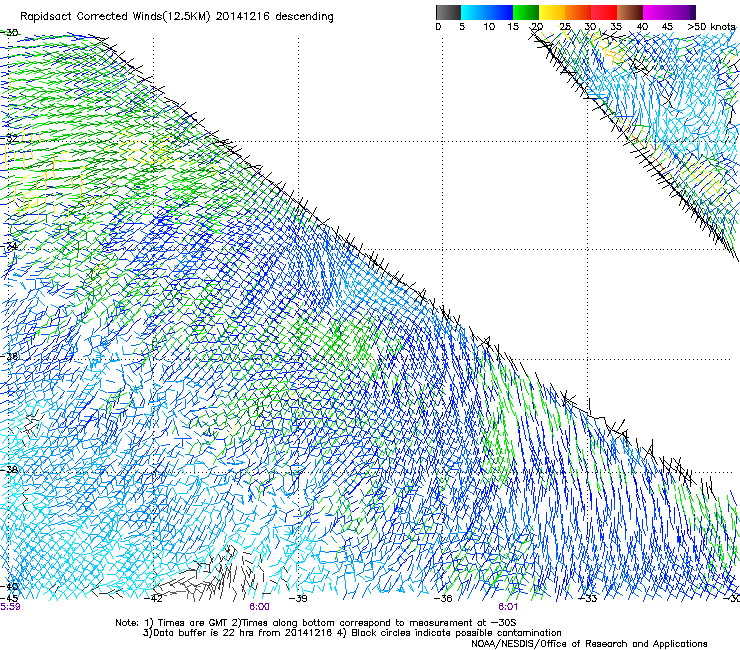This screenshot has height=650, width=740.
Task: Click the brown 35–40 knots legend color
Action: (x=630, y=12)
